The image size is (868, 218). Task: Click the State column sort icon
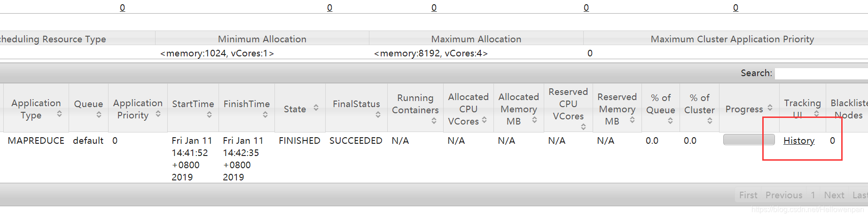pos(316,108)
